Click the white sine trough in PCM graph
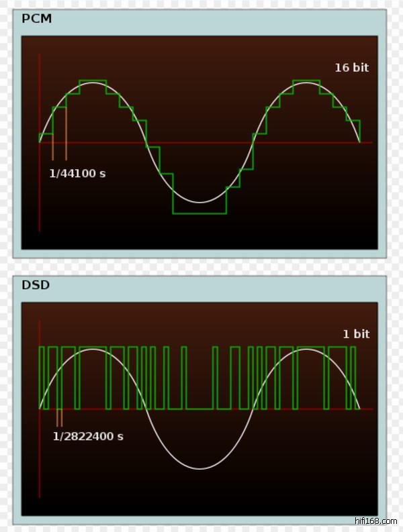403x532 pixels. click(199, 202)
